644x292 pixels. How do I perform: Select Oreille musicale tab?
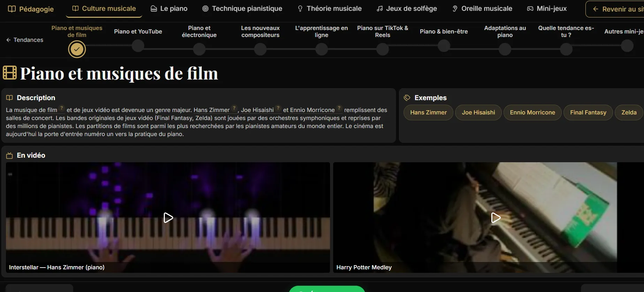[482, 8]
